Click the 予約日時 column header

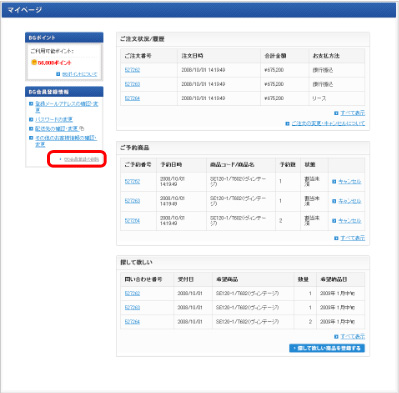pos(171,165)
